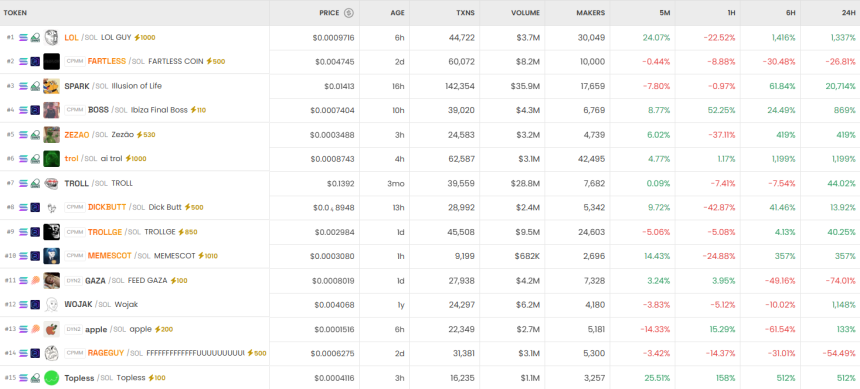Click the Ibiza Final Boss token image
Screen dimensions: 860x389
(52, 110)
